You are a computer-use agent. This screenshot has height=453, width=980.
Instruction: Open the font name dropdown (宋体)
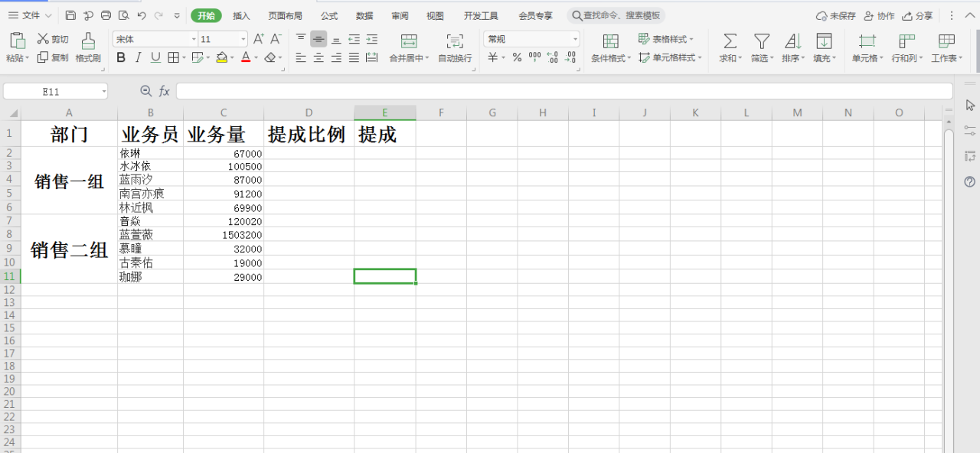tap(194, 39)
